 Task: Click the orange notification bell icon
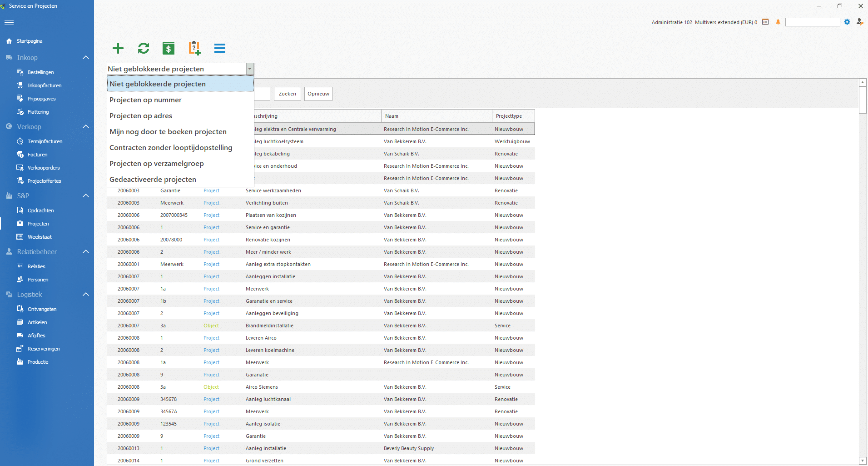point(778,22)
